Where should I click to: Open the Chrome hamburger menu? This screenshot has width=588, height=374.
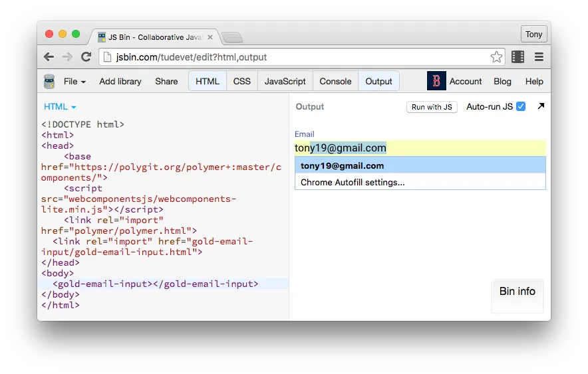tap(539, 57)
